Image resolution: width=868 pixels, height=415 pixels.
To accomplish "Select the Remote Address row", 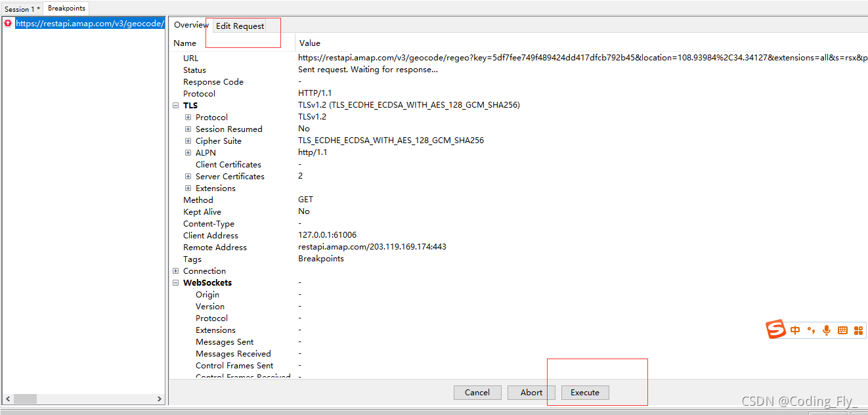I will 519,248.
